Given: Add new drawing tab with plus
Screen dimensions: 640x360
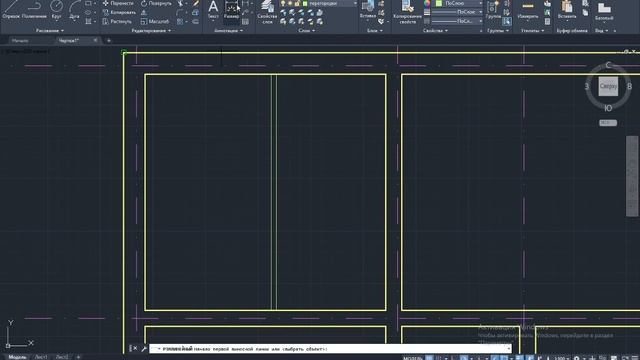Looking at the screenshot, I should click(109, 40).
